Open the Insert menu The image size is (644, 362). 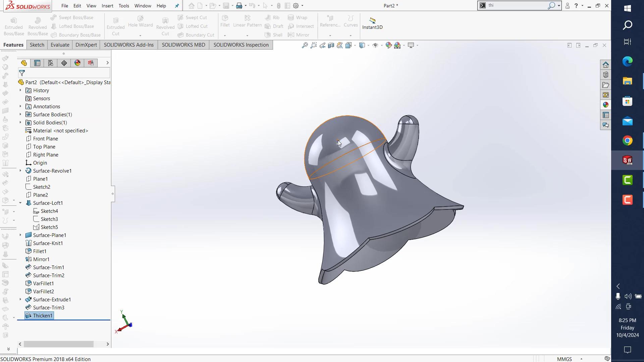[107, 6]
